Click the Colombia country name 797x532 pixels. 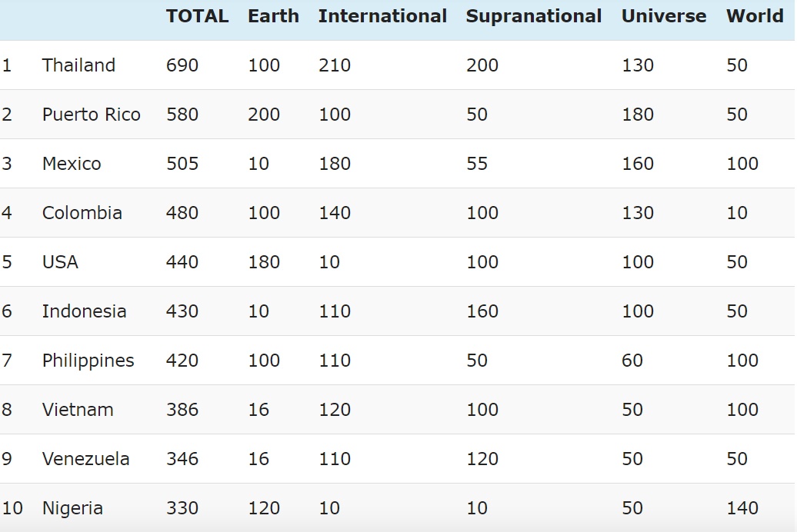click(x=82, y=213)
